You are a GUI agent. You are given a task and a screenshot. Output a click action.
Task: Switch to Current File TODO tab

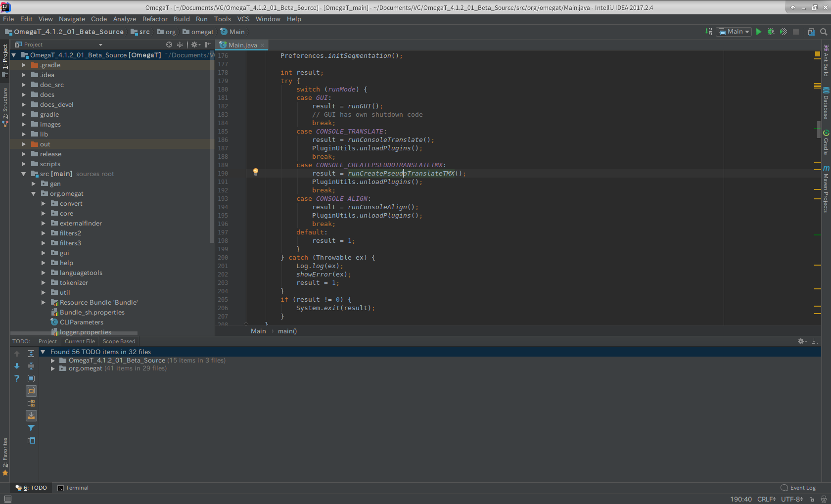(80, 341)
